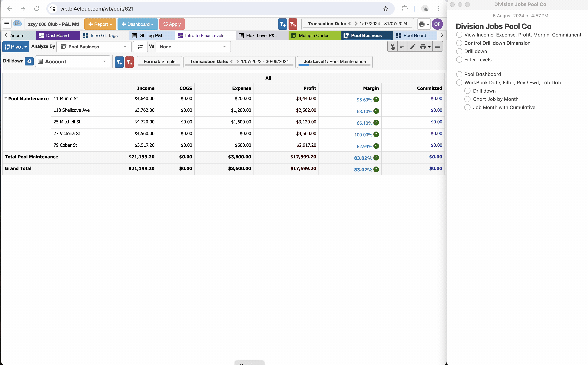This screenshot has width=588, height=365.
Task: Click the 11 Munro St row label
Action: click(x=66, y=98)
